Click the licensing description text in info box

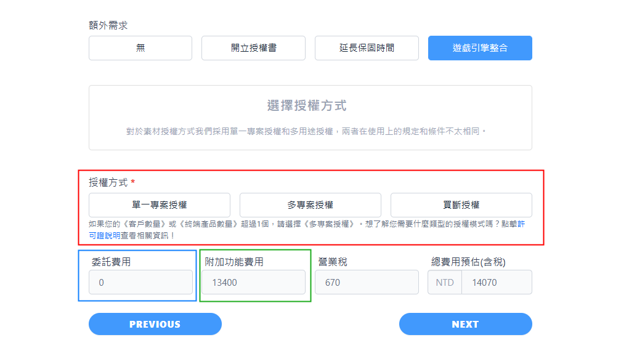coord(307,131)
